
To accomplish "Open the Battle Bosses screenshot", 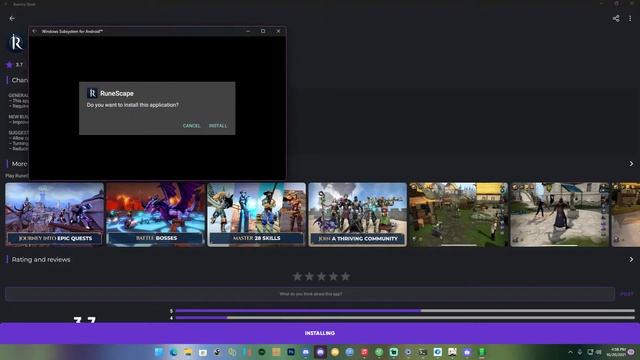I will [x=156, y=214].
